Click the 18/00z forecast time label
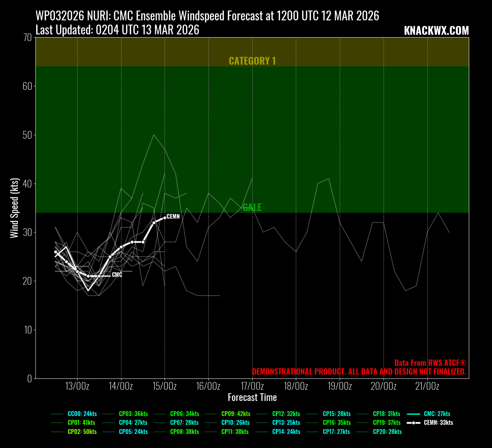The image size is (492, 448). 296,387
